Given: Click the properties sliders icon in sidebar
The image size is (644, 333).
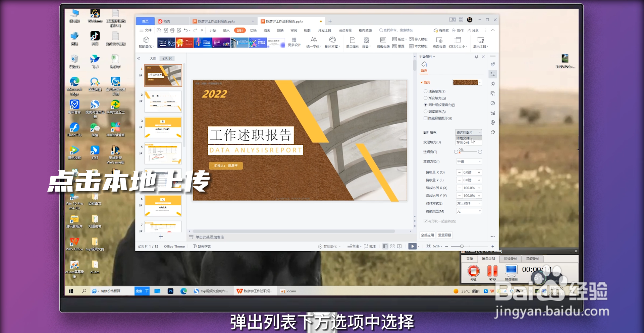Looking at the screenshot, I should click(x=493, y=74).
